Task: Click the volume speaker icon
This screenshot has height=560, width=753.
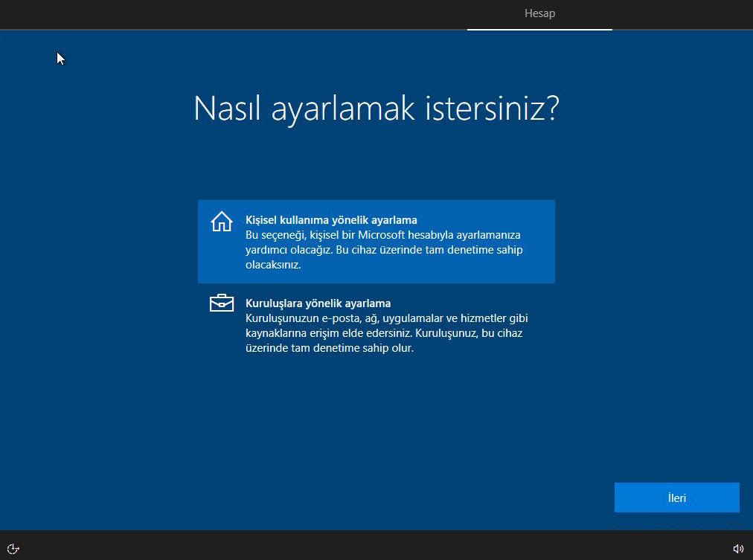Action: pyautogui.click(x=738, y=549)
